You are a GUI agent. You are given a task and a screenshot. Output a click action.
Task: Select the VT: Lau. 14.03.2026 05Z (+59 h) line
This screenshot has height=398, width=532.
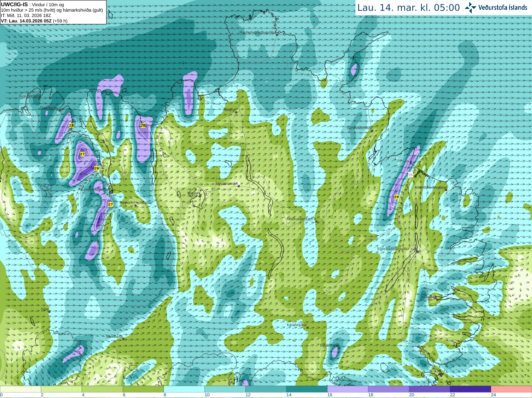click(x=34, y=21)
